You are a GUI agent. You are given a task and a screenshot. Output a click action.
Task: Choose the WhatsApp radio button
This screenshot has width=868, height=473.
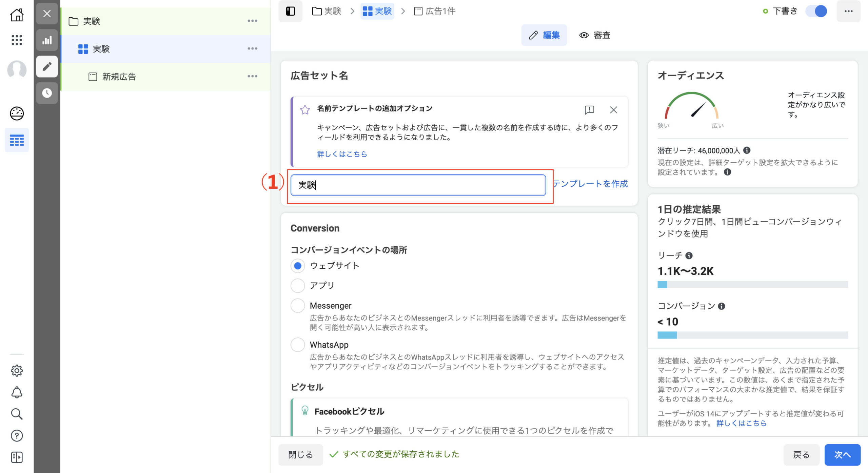297,345
